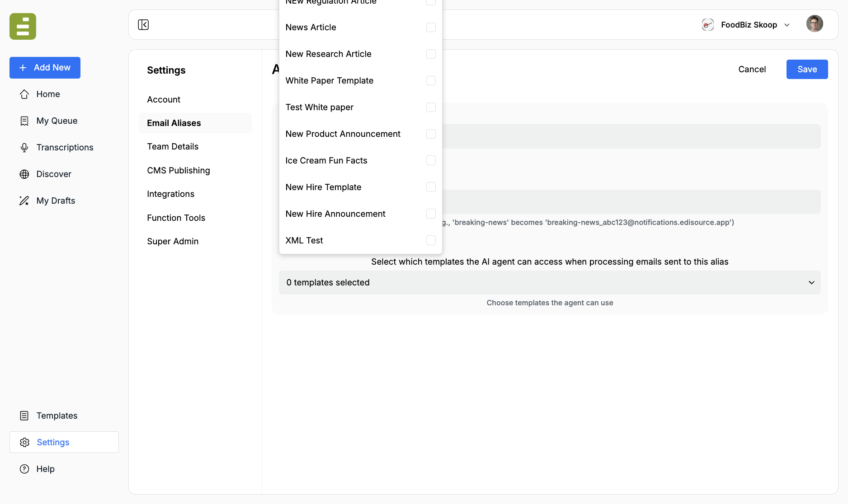Open the Account settings section
Screen dimensions: 848x504
(164, 99)
